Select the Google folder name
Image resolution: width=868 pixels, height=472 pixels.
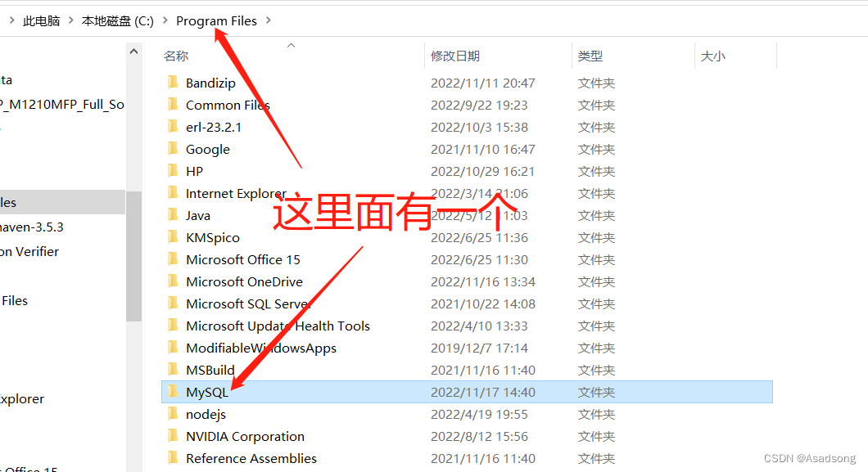[208, 149]
